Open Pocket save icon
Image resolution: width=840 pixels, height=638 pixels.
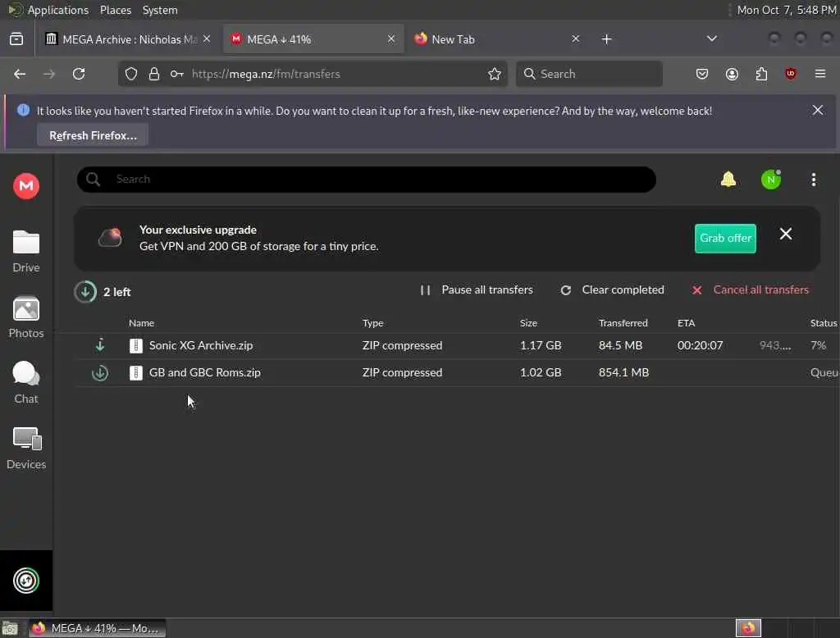(702, 74)
